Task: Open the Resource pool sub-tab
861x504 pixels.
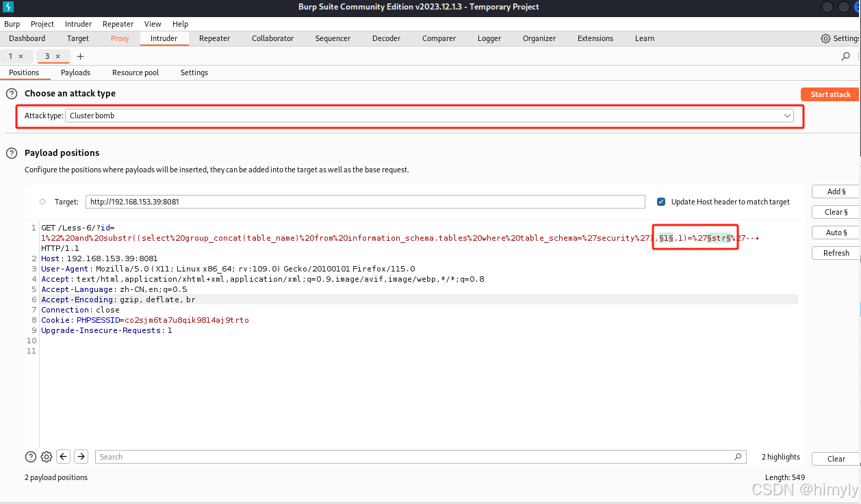Action: point(136,72)
